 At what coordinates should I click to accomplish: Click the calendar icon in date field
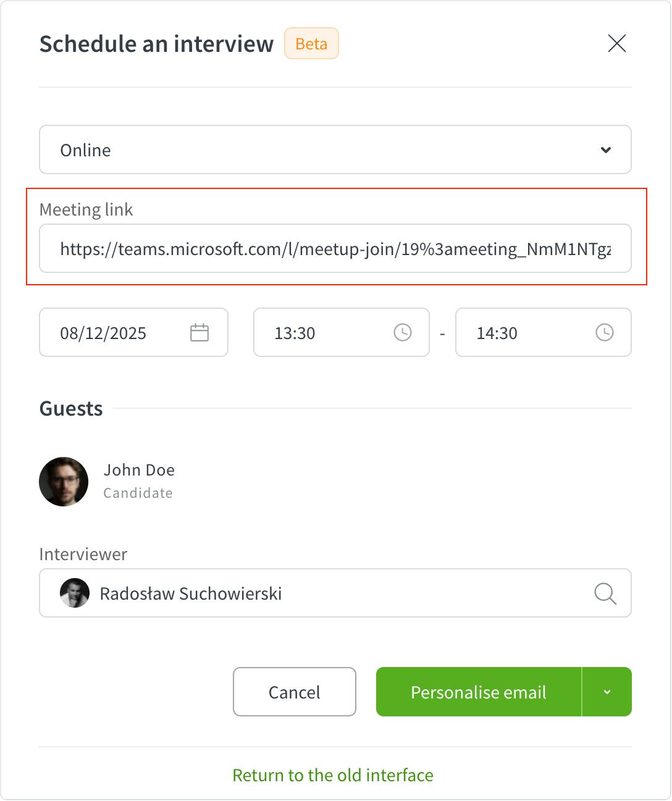click(x=199, y=333)
